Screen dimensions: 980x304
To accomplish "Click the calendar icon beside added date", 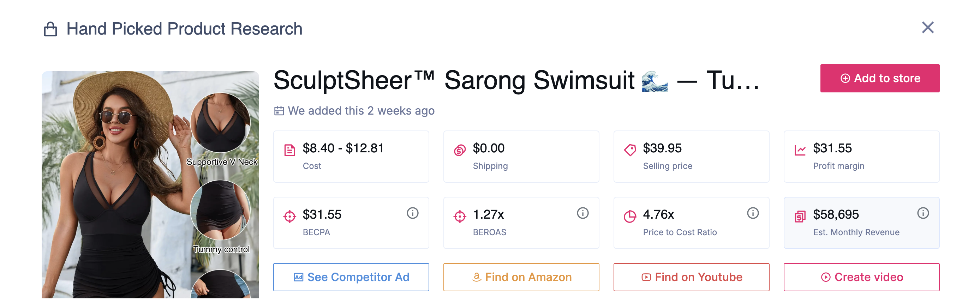I will click(x=279, y=111).
